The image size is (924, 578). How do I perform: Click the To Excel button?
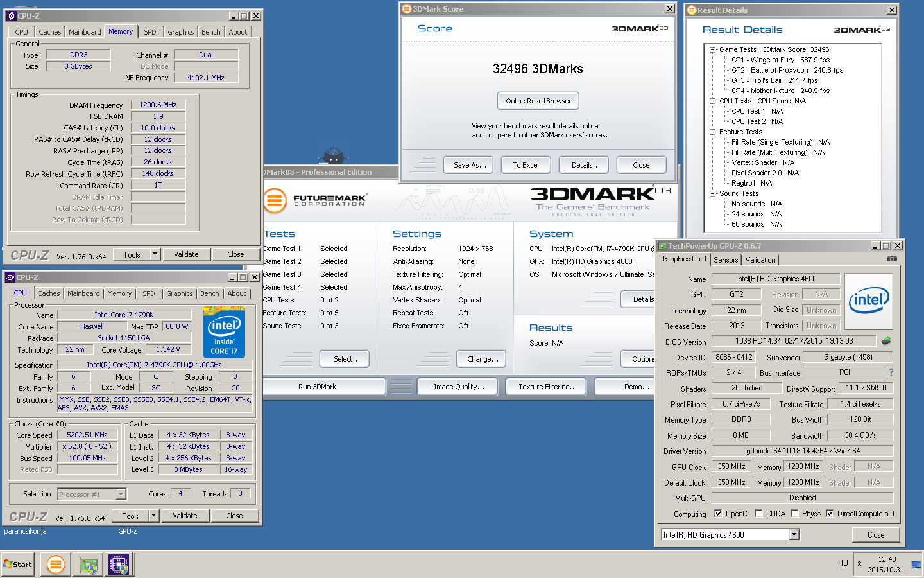pyautogui.click(x=526, y=165)
